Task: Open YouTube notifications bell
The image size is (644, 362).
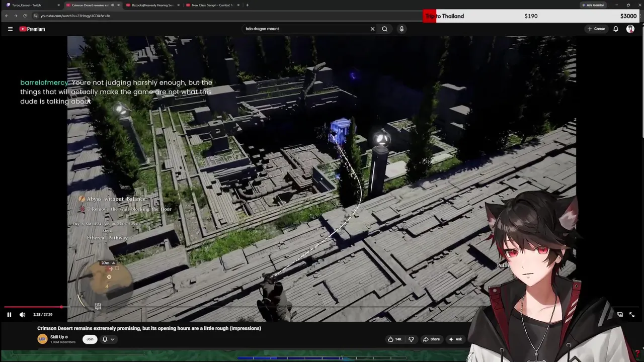Action: point(615,29)
